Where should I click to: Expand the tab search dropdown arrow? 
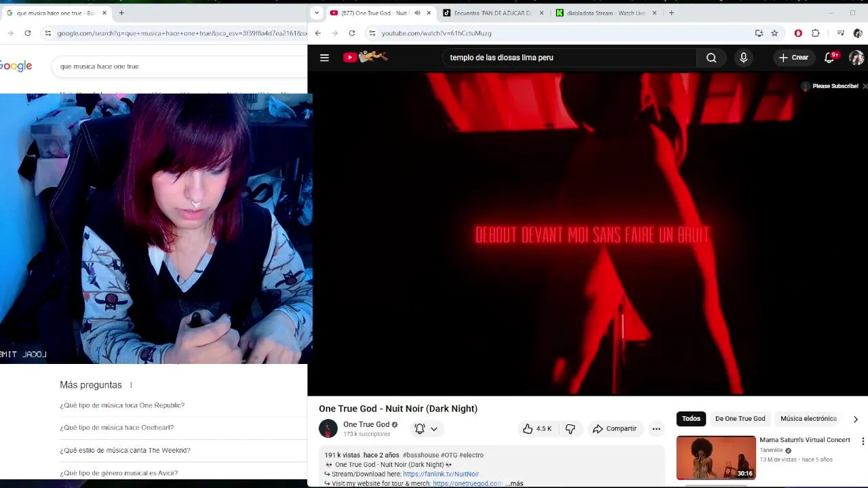pos(317,13)
